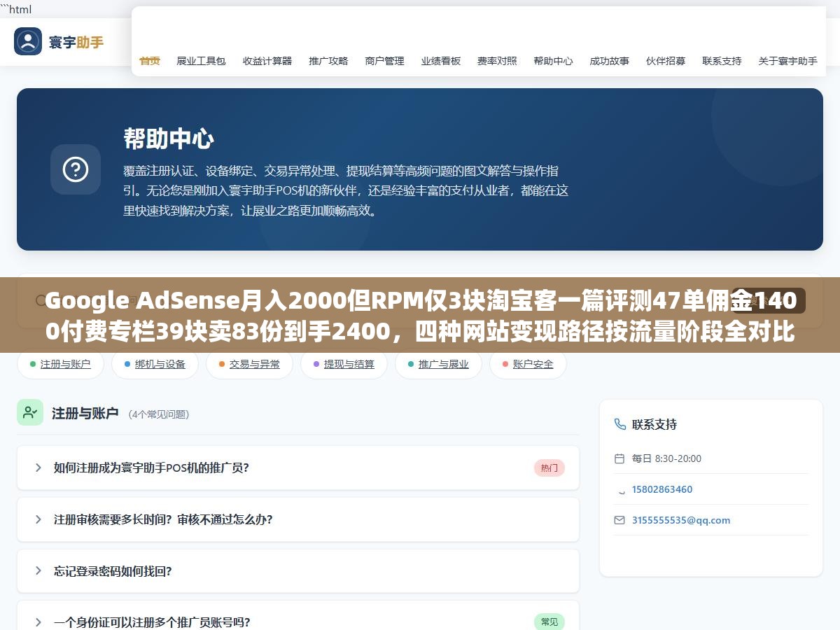Screen dimensions: 840x630
Task: Open the 商户管理 nav item
Action: (x=384, y=61)
